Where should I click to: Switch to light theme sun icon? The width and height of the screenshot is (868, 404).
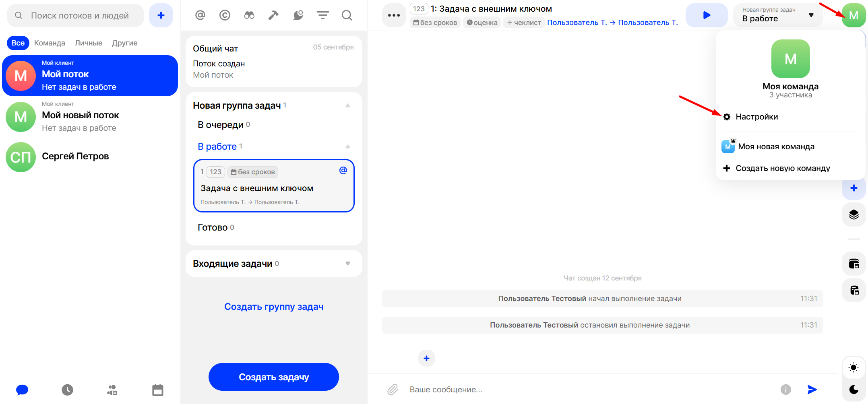click(853, 367)
